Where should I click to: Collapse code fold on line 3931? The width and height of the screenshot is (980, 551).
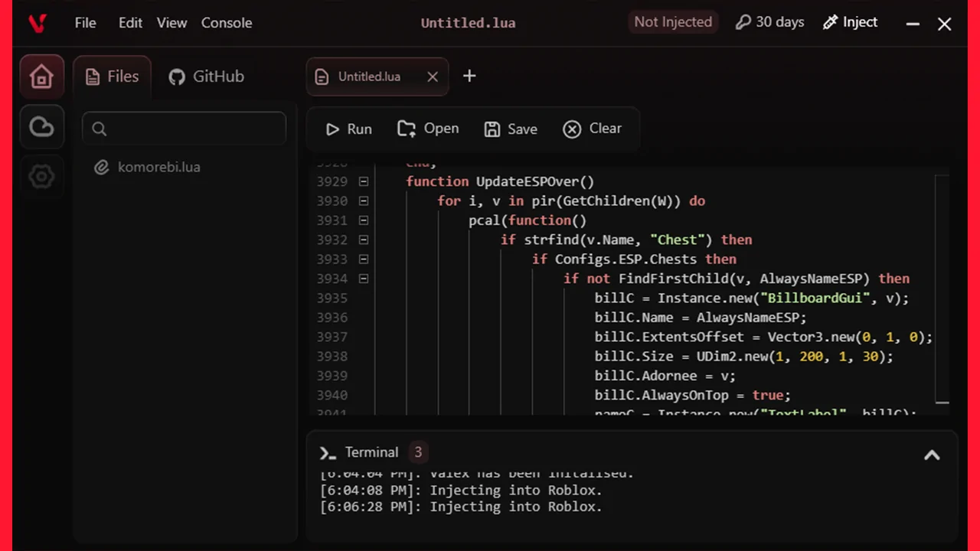click(x=364, y=220)
